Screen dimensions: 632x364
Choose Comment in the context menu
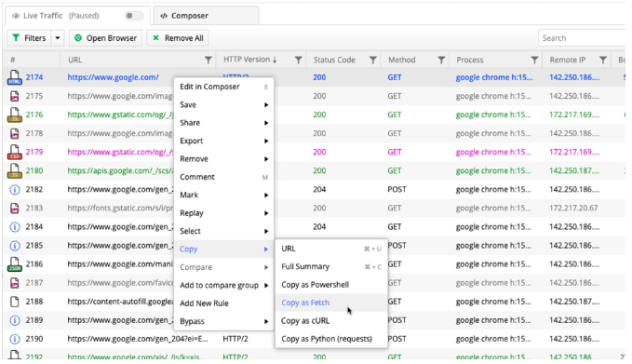[x=223, y=177]
